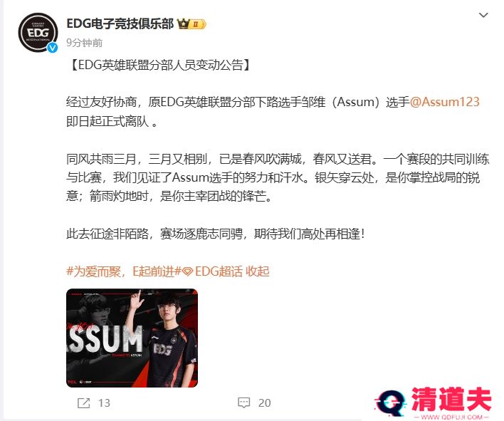
Task: Click the diamond super-topic icon
Action: click(x=188, y=272)
